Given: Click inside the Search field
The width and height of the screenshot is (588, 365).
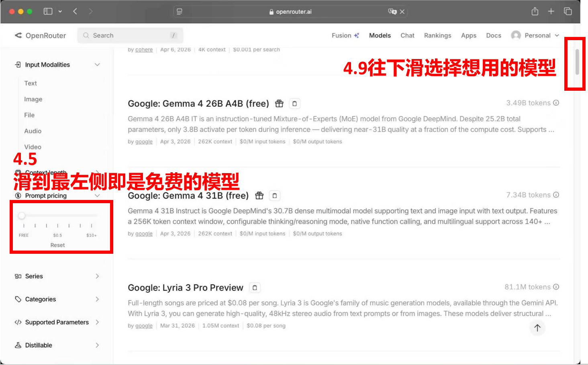Looking at the screenshot, I should [x=129, y=35].
